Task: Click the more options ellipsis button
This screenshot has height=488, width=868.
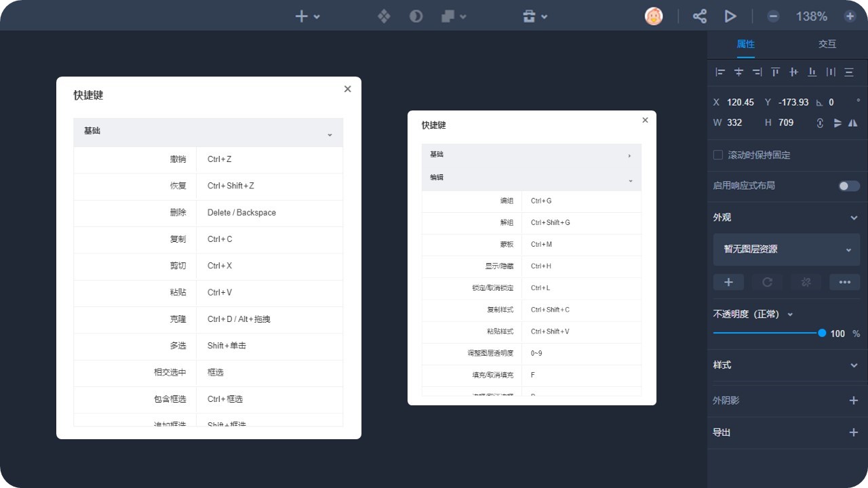Action: (845, 282)
